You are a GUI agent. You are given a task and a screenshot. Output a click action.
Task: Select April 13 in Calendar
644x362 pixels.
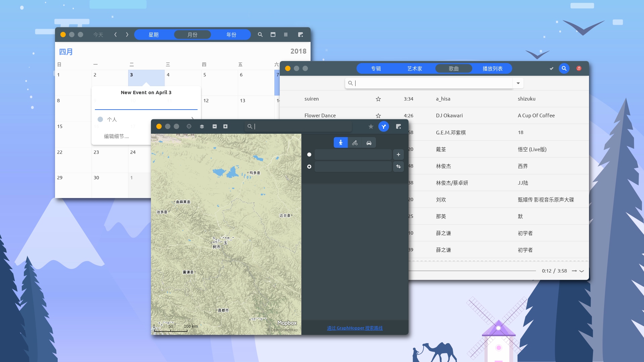pos(256,109)
